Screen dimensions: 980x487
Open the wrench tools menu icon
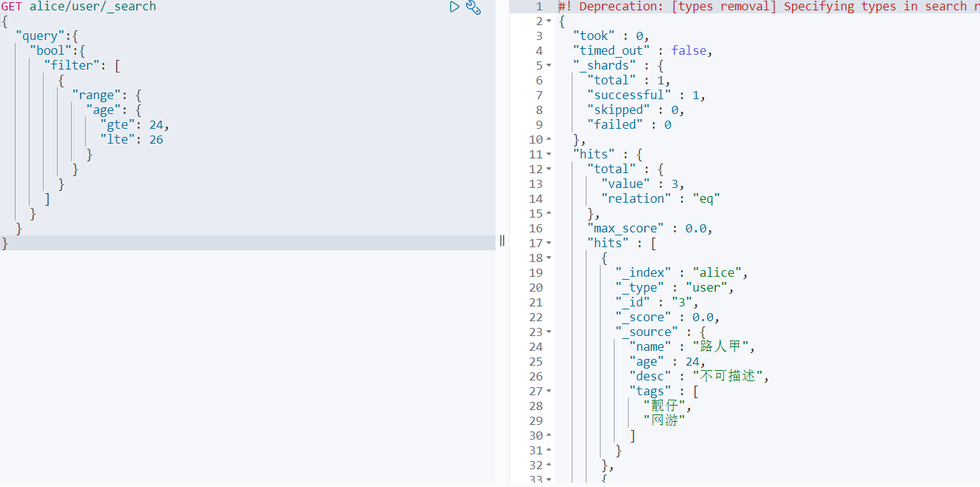pyautogui.click(x=473, y=7)
